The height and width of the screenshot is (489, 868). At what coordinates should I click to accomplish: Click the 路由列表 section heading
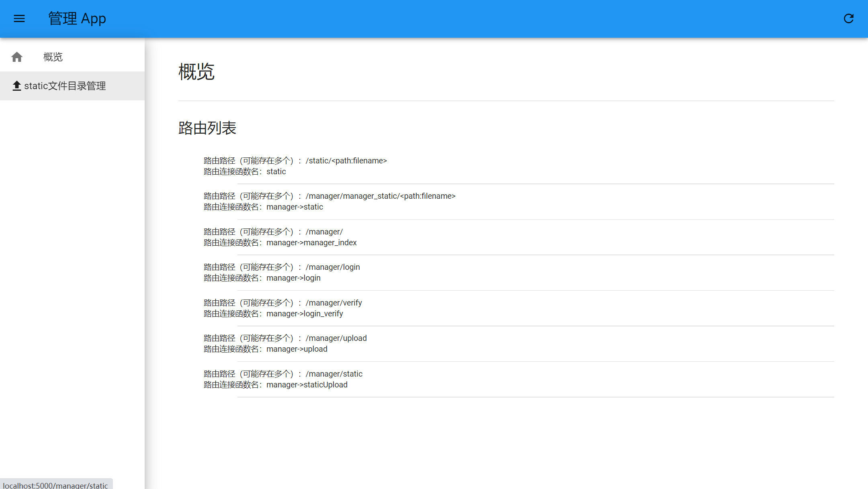(207, 128)
